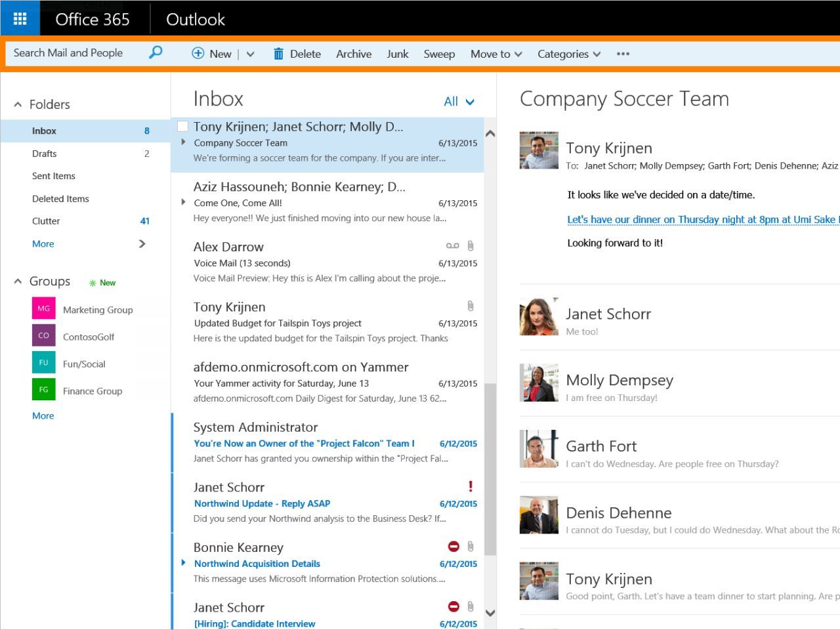Click the ContosoGolf CO group icon

click(43, 335)
